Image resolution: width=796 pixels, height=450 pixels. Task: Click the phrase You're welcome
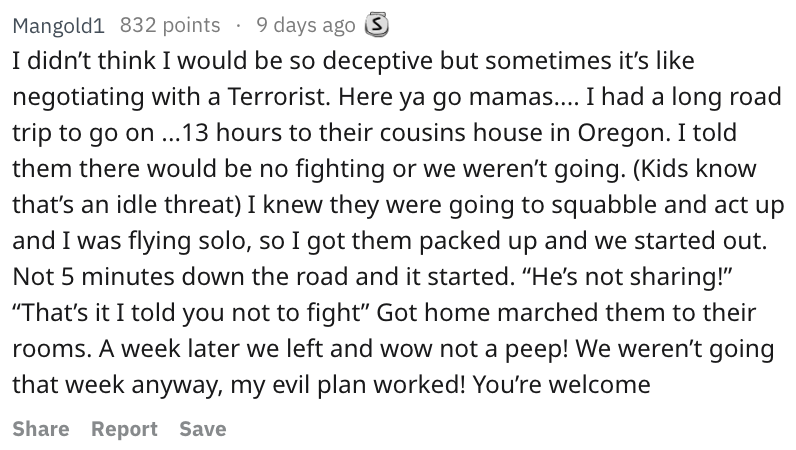[x=561, y=384]
